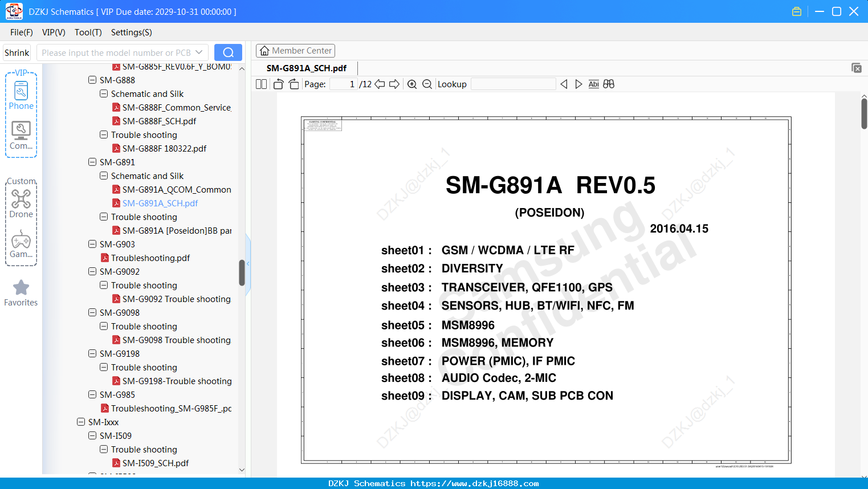Find next lookup match
Viewport: 868px width, 489px height.
click(x=578, y=84)
